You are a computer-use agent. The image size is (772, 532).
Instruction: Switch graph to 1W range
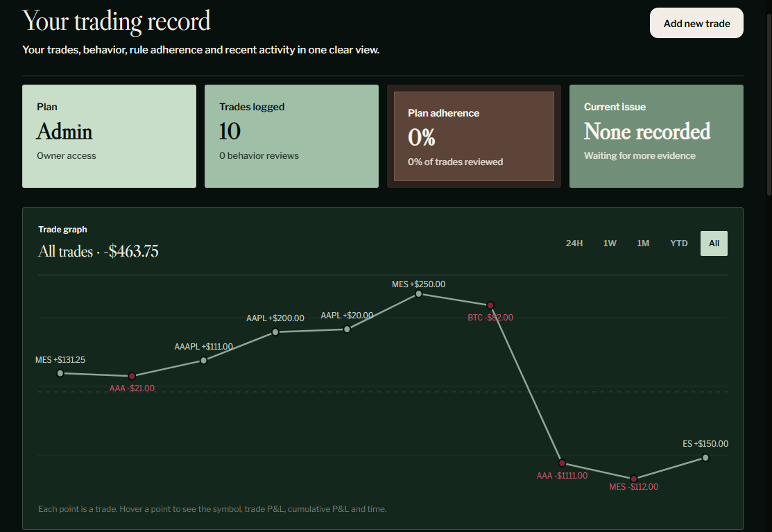click(x=610, y=243)
